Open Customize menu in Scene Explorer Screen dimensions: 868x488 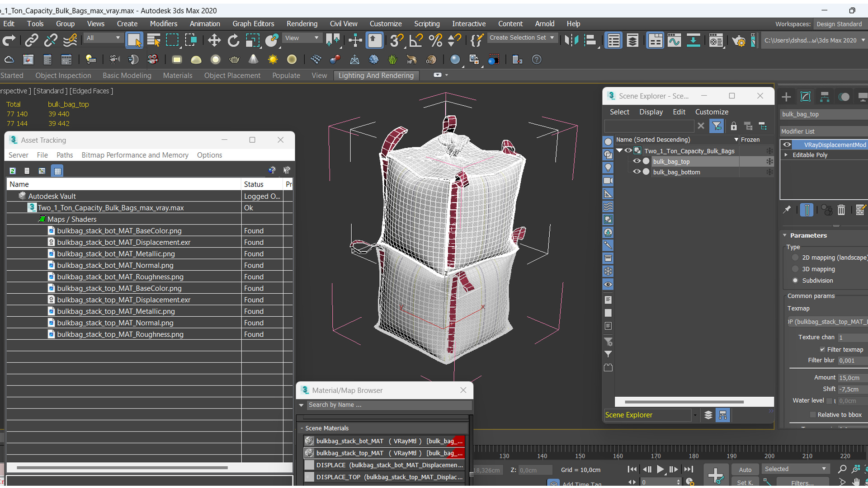click(x=712, y=112)
